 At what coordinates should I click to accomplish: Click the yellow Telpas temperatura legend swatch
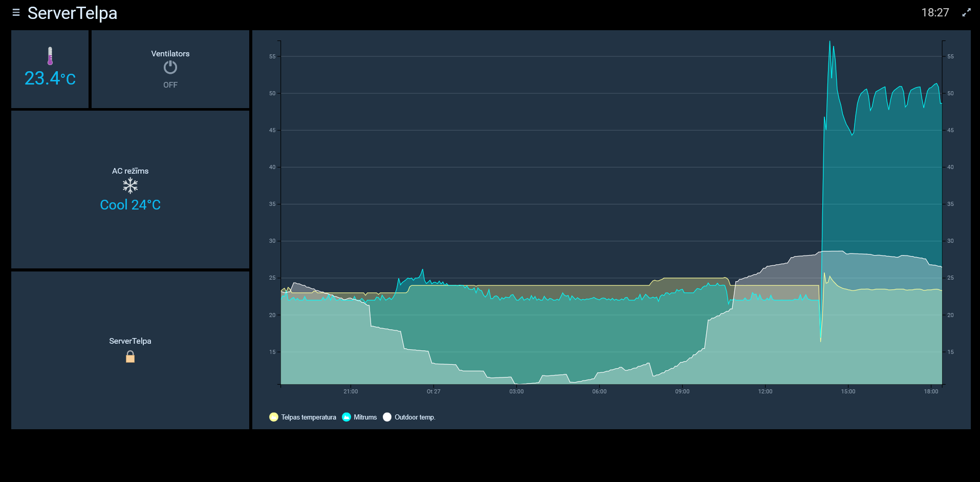274,417
